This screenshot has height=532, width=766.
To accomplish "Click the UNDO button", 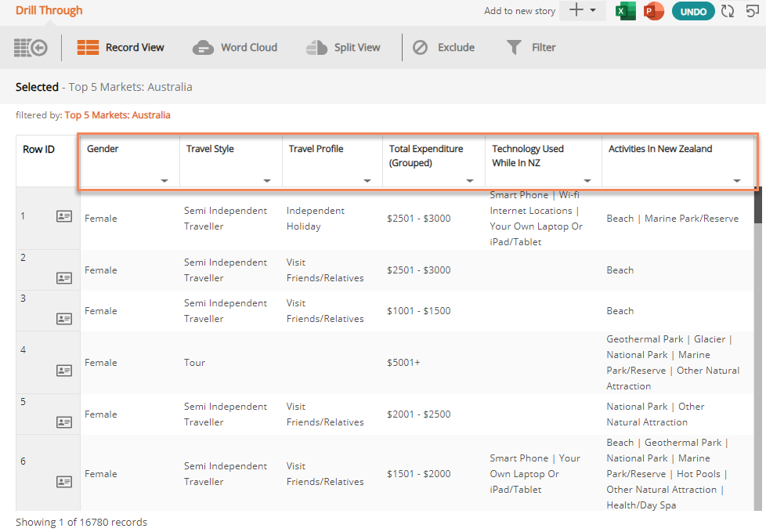I will pyautogui.click(x=692, y=12).
